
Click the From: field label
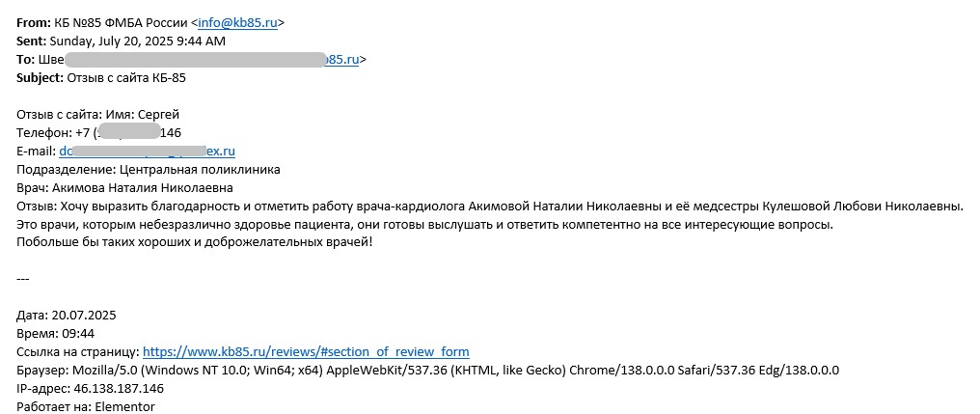click(33, 23)
